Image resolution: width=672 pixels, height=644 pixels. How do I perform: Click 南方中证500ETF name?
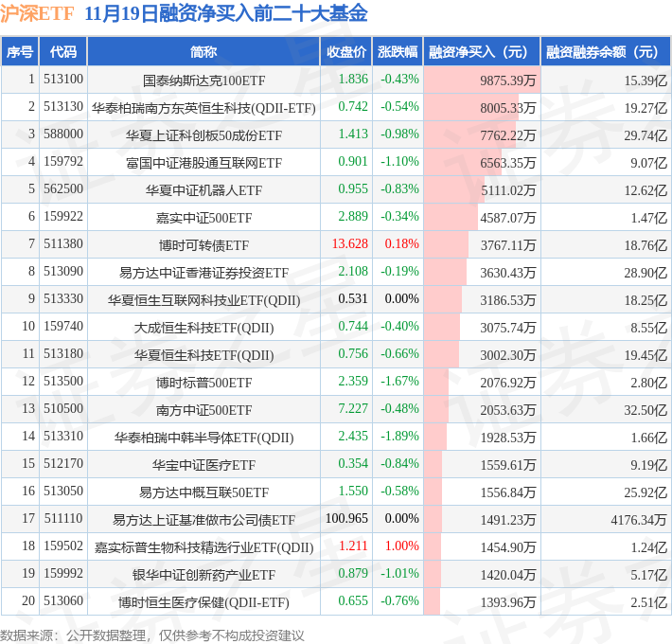click(203, 409)
